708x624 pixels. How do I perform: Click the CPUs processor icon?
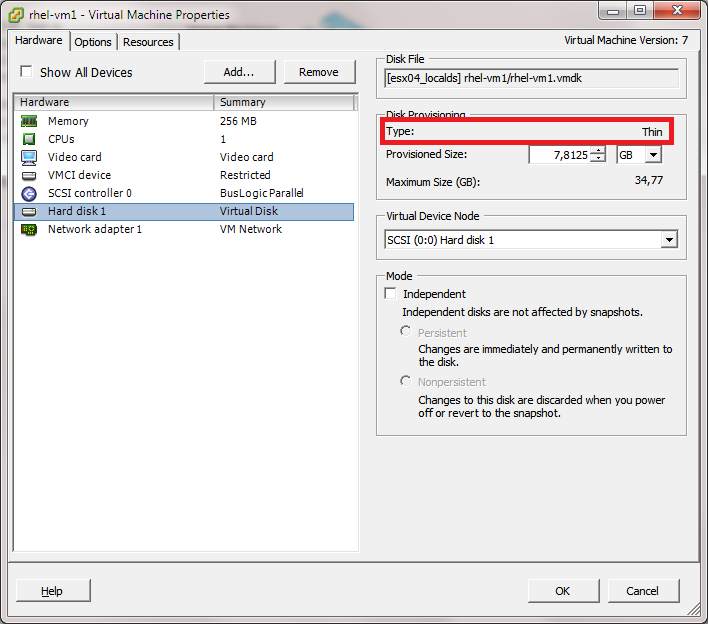29,139
